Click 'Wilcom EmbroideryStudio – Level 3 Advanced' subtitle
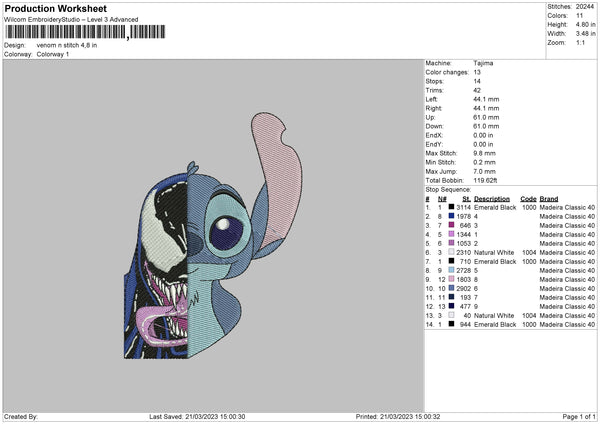 point(71,20)
